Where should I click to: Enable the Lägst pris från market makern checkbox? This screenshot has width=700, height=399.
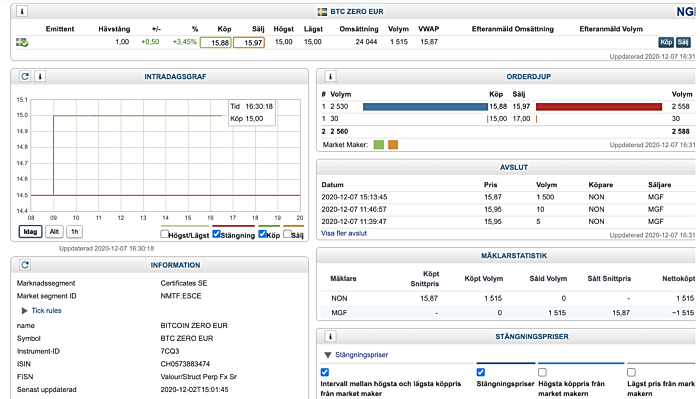631,372
